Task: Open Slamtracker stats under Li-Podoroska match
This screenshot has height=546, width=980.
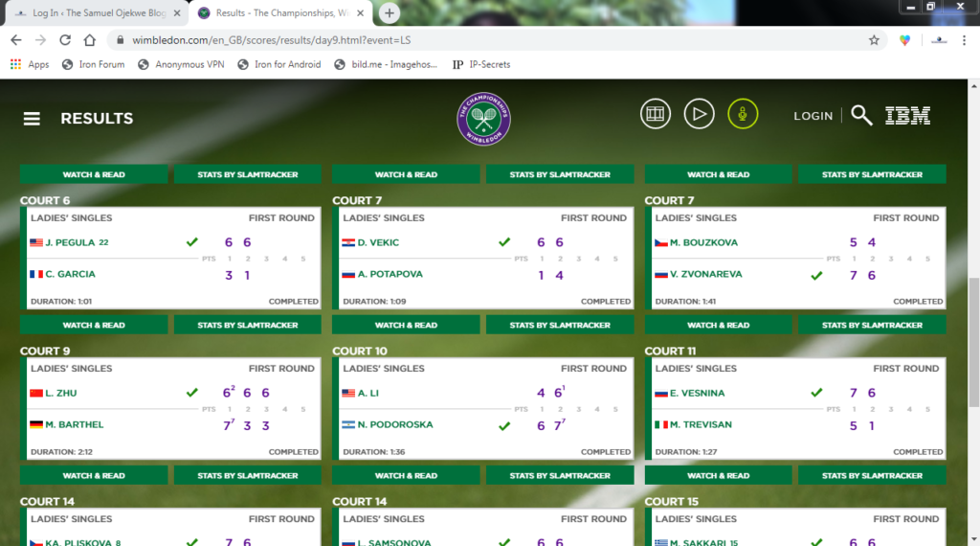Action: (x=560, y=476)
